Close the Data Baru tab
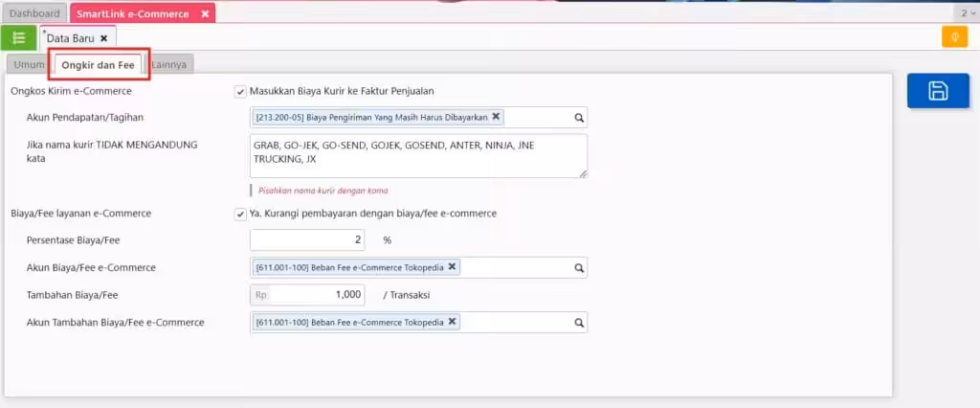This screenshot has height=408, width=980. click(103, 38)
